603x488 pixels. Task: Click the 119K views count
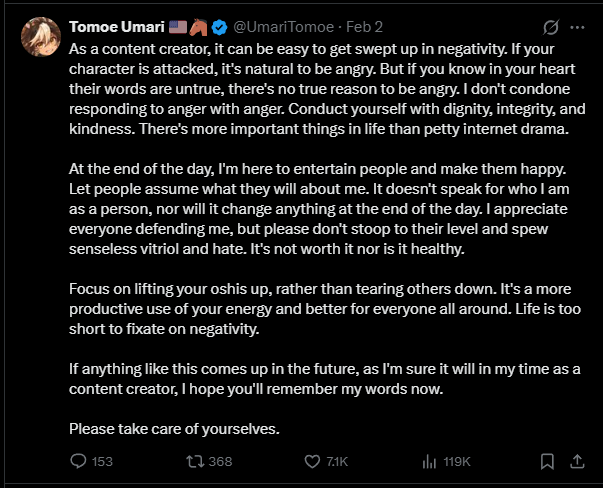(457, 462)
